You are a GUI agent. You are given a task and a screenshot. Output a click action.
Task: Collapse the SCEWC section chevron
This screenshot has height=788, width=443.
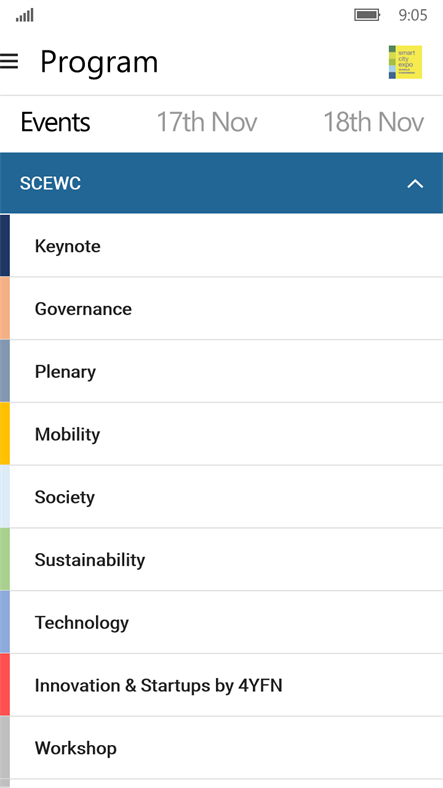(x=415, y=184)
